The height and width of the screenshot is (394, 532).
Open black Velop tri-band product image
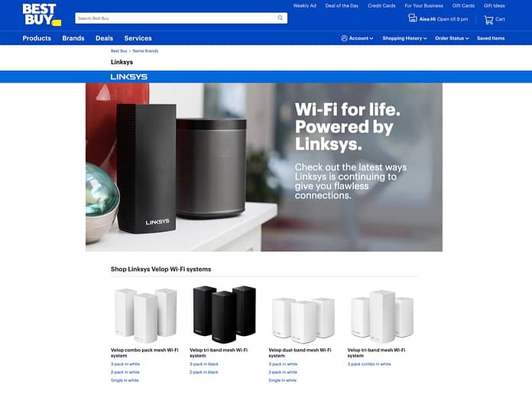[x=224, y=314]
